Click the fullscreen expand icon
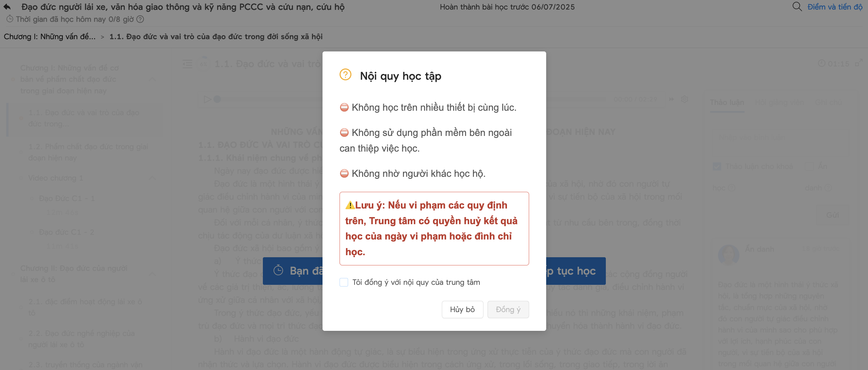 (x=858, y=63)
